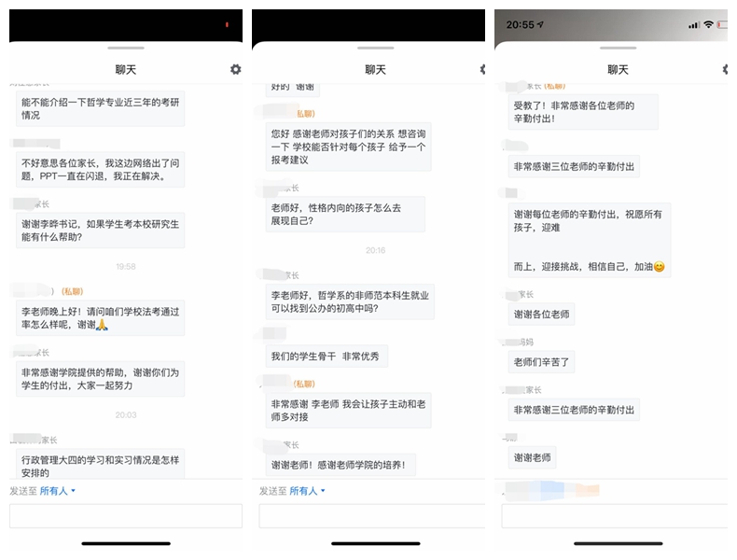Screen dimensions: 737x560
Task: Select message 谢谢每位老师的辛勤付出 with emoji
Action: pos(590,240)
